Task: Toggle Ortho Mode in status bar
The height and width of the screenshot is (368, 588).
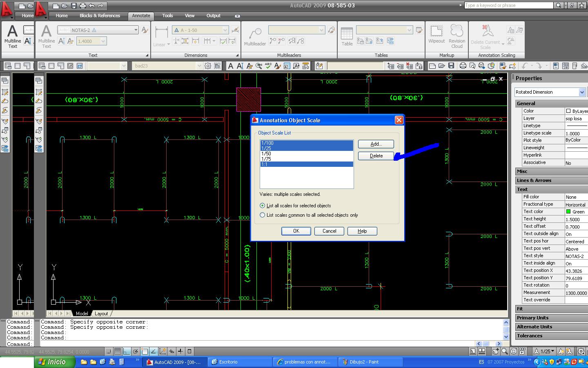Action: point(127,351)
